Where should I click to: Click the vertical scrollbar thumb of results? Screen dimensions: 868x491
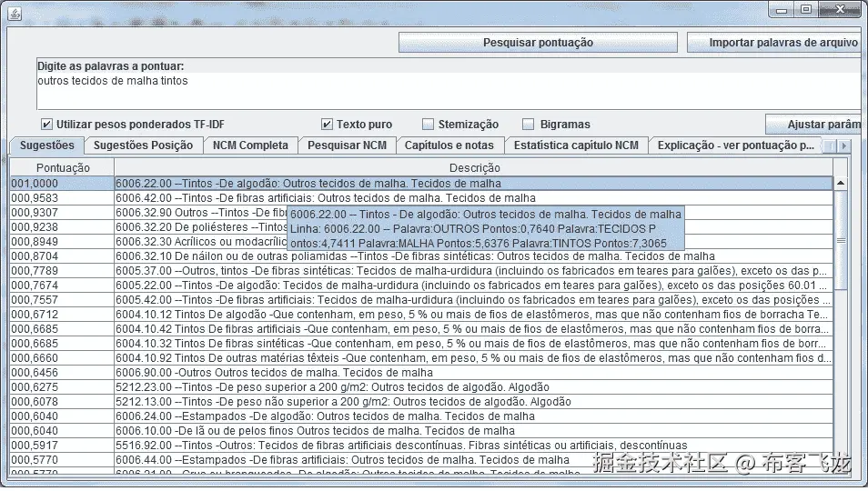841,240
